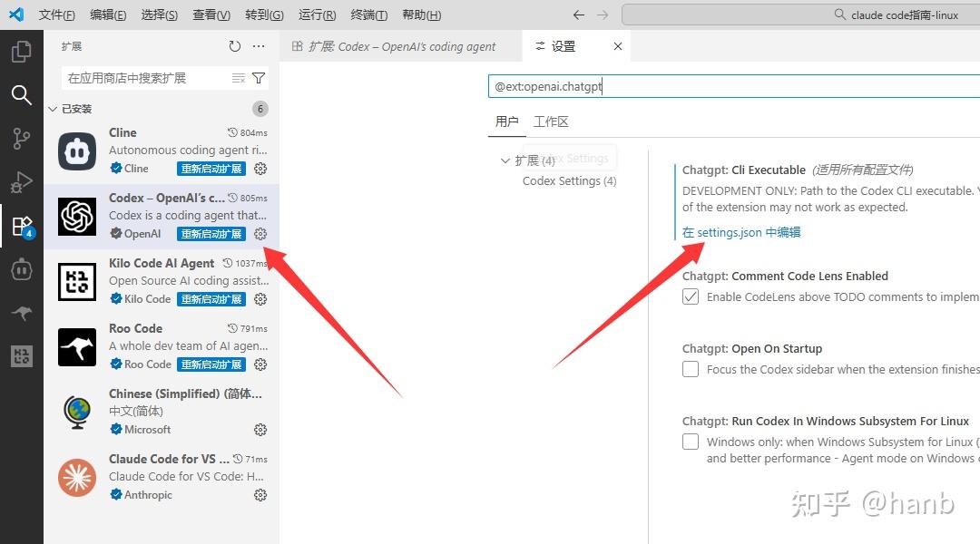Screen dimensions: 980x544
Task: Select the 用户 settings scope tab
Action: click(507, 121)
